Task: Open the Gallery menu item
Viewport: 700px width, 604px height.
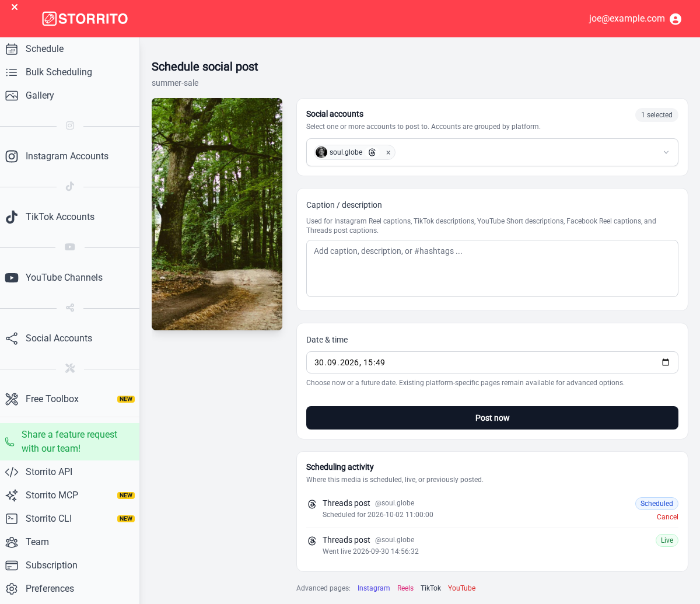Action: [x=69, y=96]
